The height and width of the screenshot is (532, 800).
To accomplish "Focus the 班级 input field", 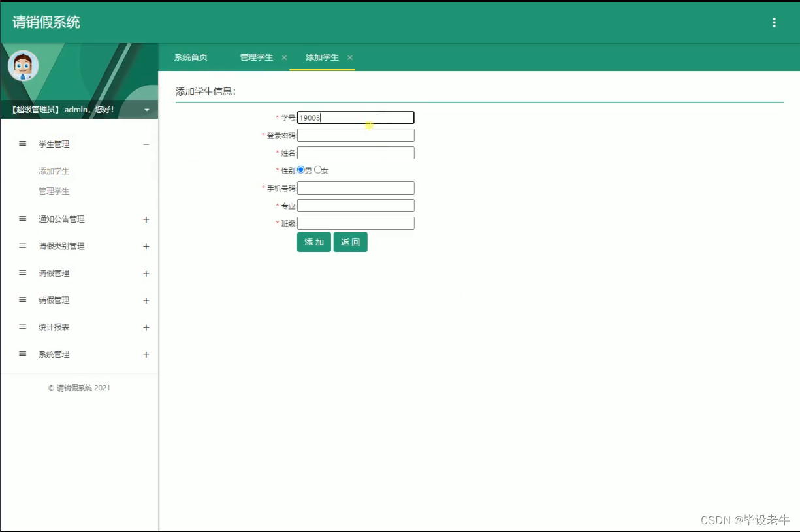I will click(x=356, y=223).
